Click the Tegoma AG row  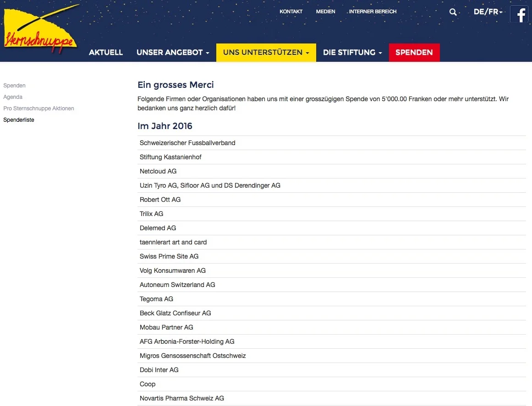(331, 299)
